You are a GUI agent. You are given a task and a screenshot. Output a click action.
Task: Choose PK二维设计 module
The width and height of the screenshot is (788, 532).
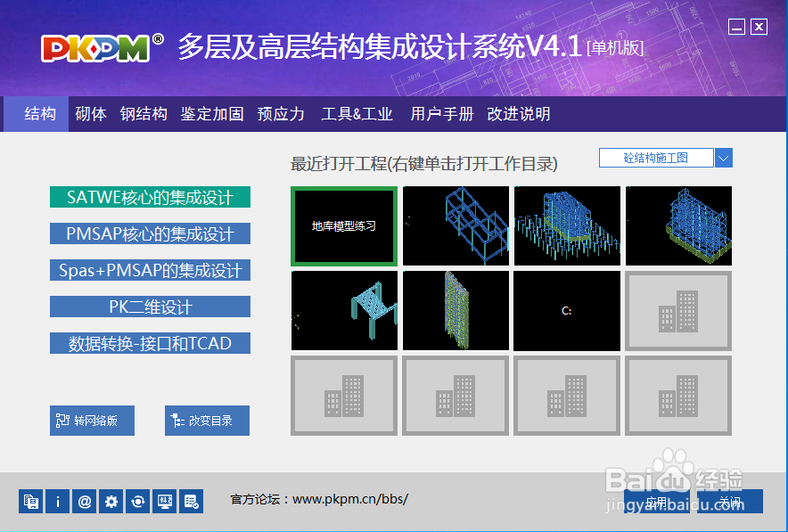pyautogui.click(x=150, y=307)
